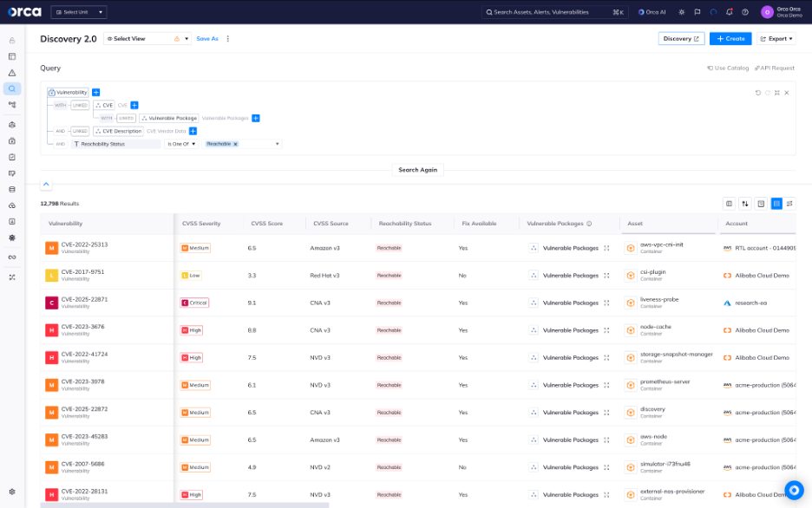Expand Vulnerable Packages for CVE-2022-25313 row
This screenshot has width=812, height=508.
[606, 248]
